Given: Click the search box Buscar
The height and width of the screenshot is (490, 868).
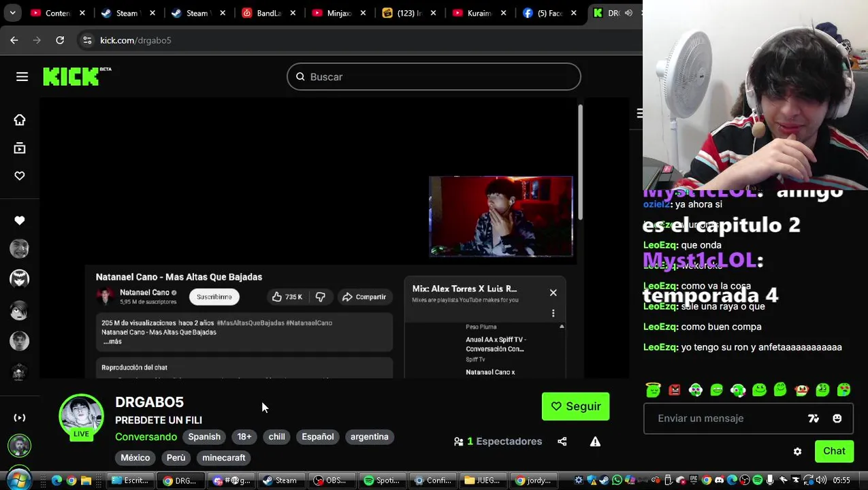Looking at the screenshot, I should click(434, 77).
